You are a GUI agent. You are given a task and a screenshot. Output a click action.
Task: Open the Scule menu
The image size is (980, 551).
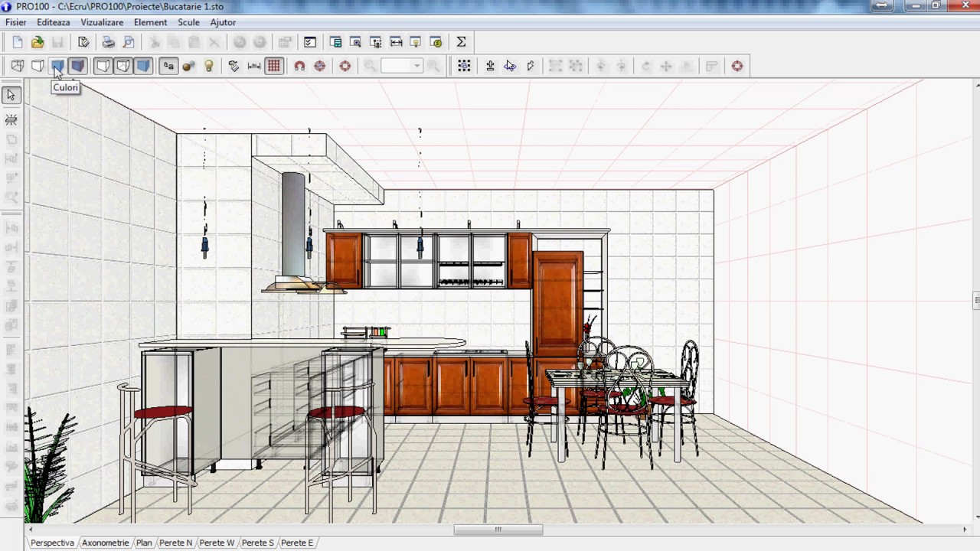tap(188, 22)
